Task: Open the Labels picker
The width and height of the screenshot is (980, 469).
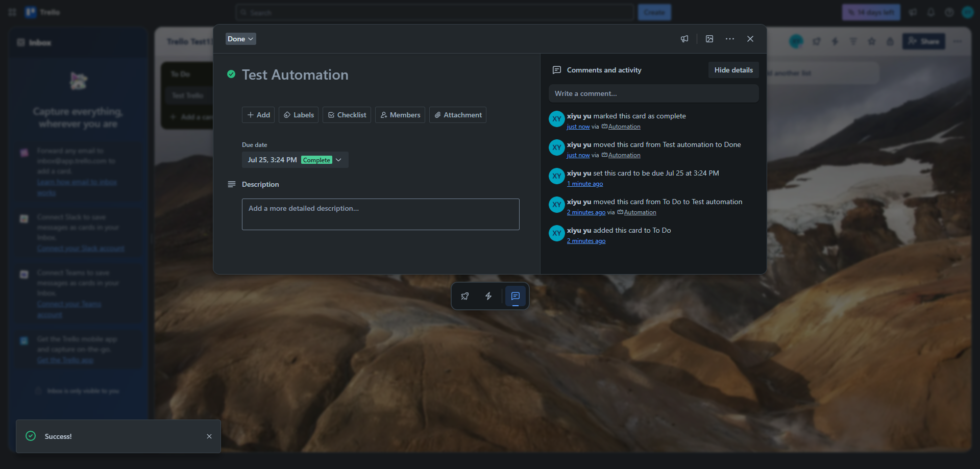Action: click(x=299, y=115)
